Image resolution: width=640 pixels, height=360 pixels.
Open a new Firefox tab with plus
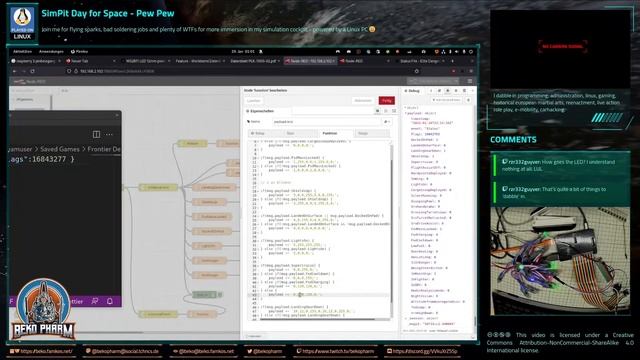452,61
